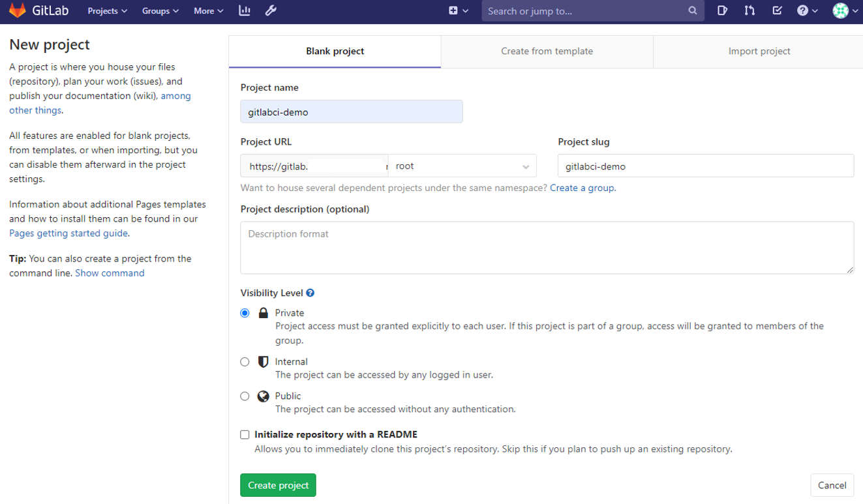
Task: Click the Public globe icon
Action: coord(264,396)
